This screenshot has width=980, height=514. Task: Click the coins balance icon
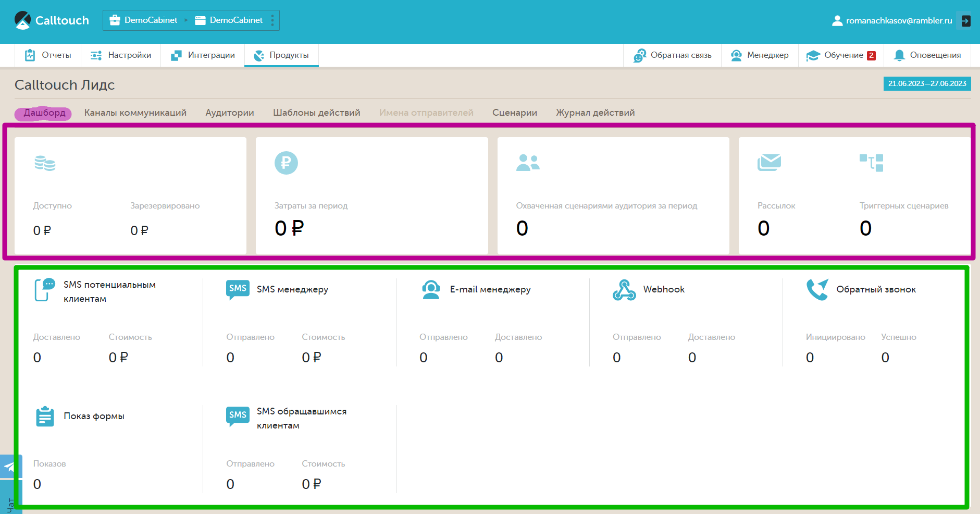[x=45, y=163]
